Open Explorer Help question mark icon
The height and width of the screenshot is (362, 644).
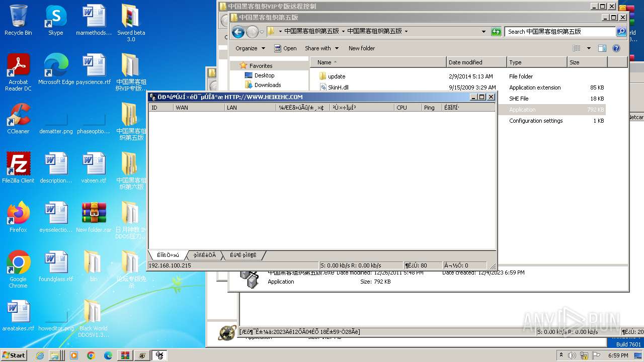click(616, 48)
